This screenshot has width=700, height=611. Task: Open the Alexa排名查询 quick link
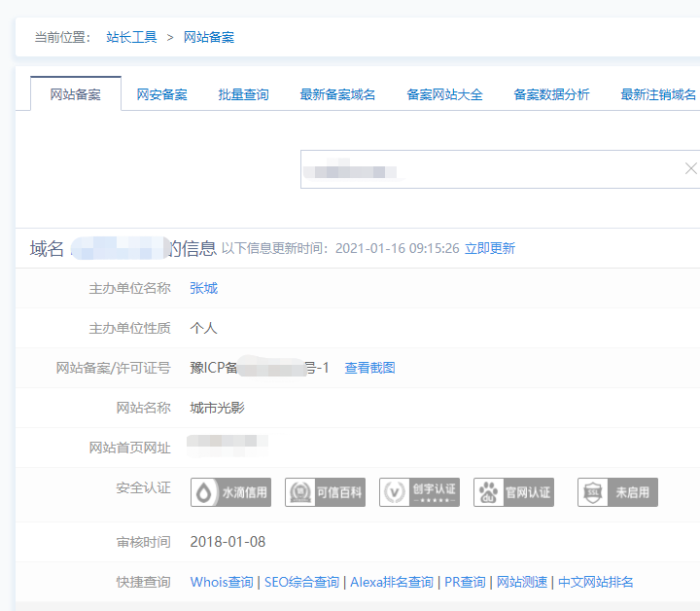coord(392,582)
